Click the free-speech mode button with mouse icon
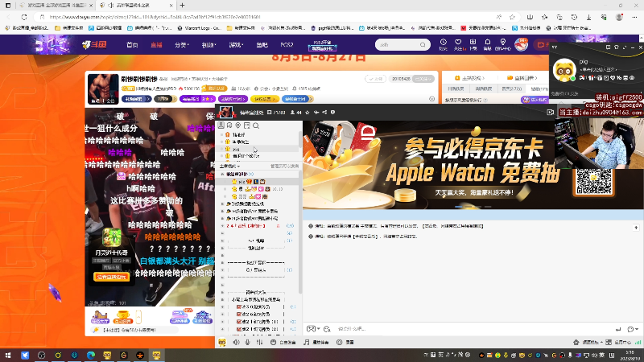The height and width of the screenshot is (362, 644). point(283,342)
